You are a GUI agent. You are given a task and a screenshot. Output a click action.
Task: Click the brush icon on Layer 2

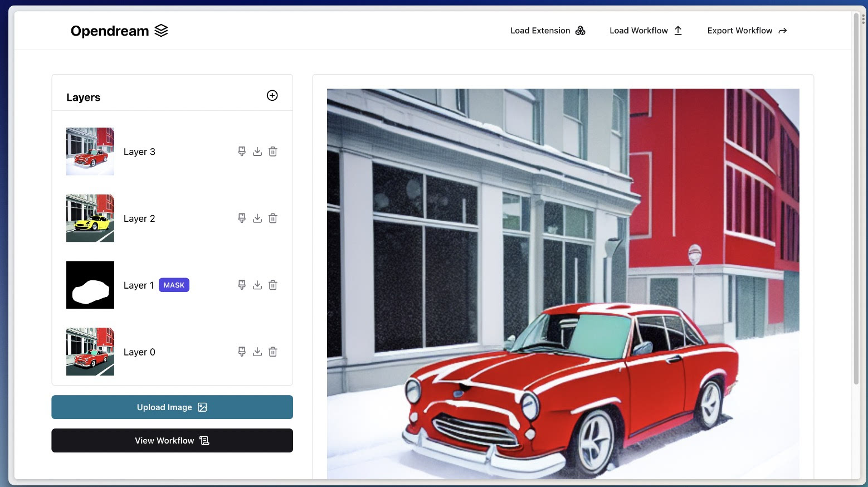click(x=242, y=218)
